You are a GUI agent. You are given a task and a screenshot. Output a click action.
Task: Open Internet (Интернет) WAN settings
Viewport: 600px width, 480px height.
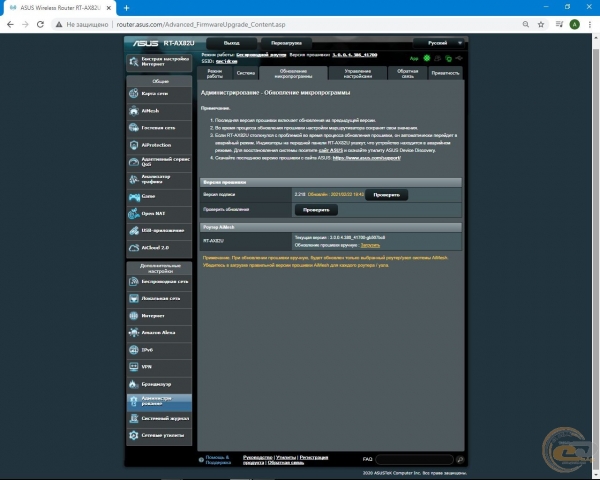tap(159, 316)
